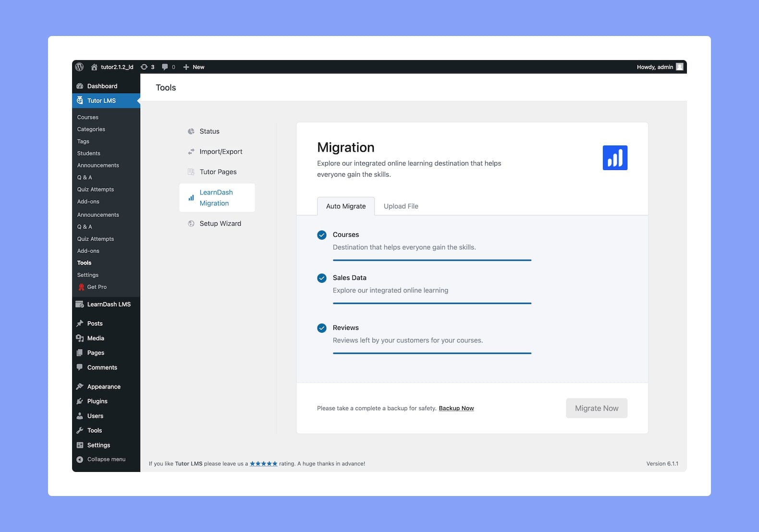This screenshot has width=759, height=532.
Task: Click the Appearance paintbrush icon
Action: (x=80, y=387)
